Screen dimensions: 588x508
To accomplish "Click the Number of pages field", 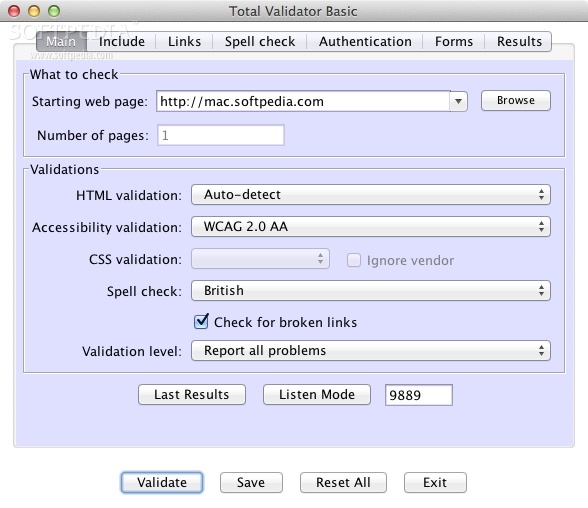I will coord(220,135).
